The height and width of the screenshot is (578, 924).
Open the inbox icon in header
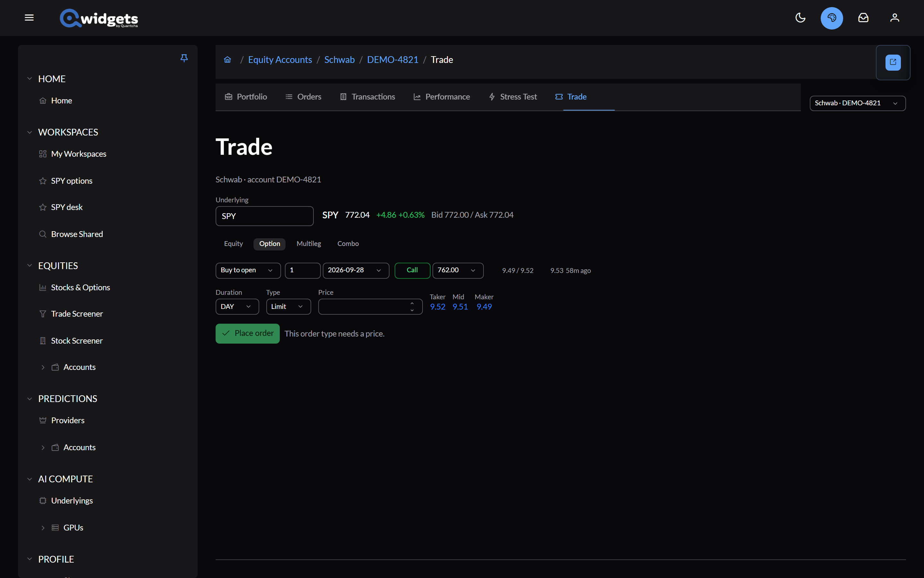(863, 18)
